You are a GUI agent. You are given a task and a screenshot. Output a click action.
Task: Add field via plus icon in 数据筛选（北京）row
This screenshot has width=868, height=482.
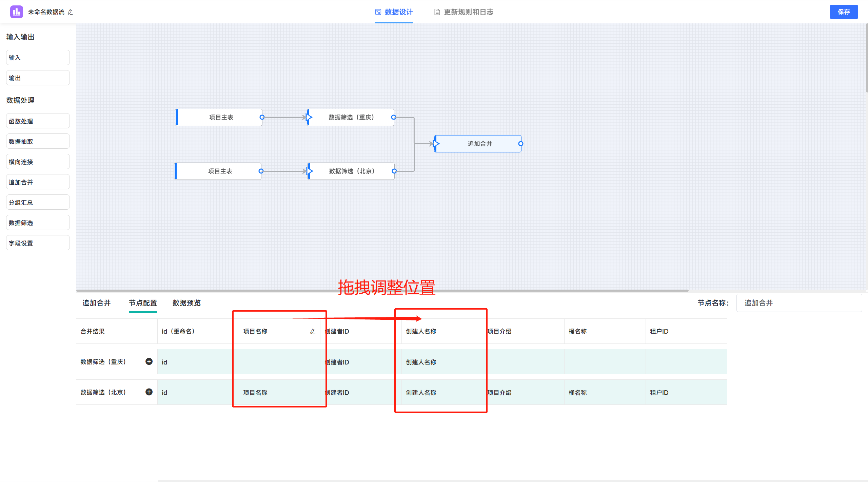(x=149, y=392)
